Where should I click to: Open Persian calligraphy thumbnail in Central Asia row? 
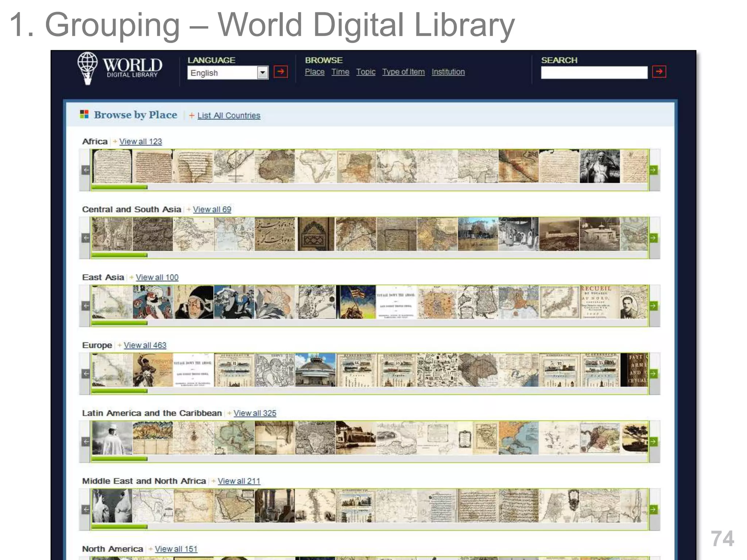click(x=275, y=234)
